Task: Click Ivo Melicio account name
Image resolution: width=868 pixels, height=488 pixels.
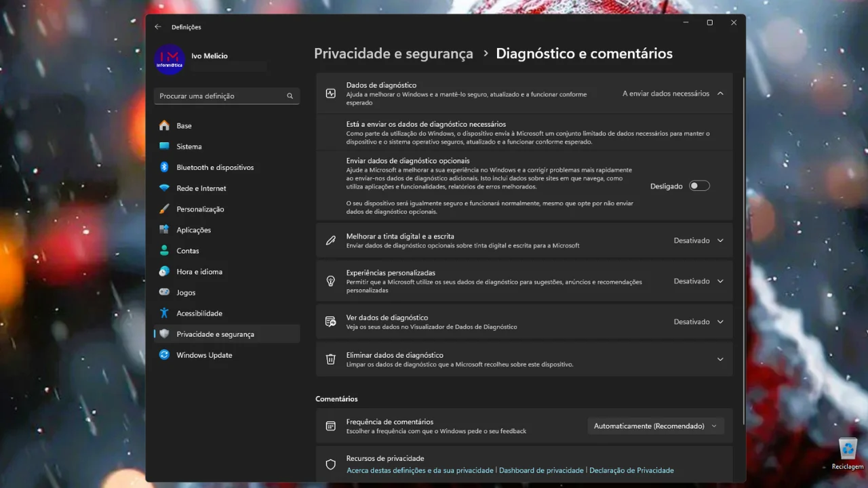Action: [x=211, y=56]
